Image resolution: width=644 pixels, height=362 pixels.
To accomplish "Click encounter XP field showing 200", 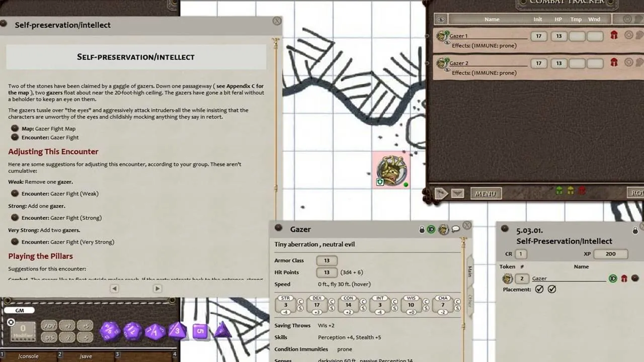I will point(610,254).
